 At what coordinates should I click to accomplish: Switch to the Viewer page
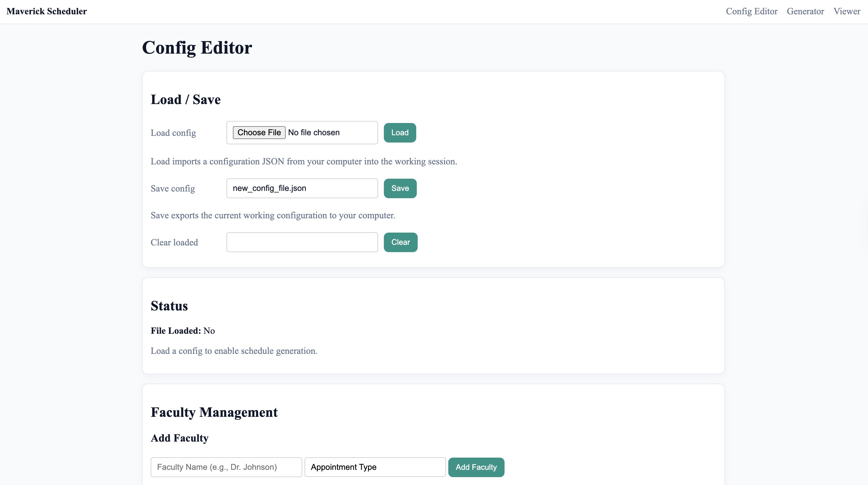click(846, 11)
